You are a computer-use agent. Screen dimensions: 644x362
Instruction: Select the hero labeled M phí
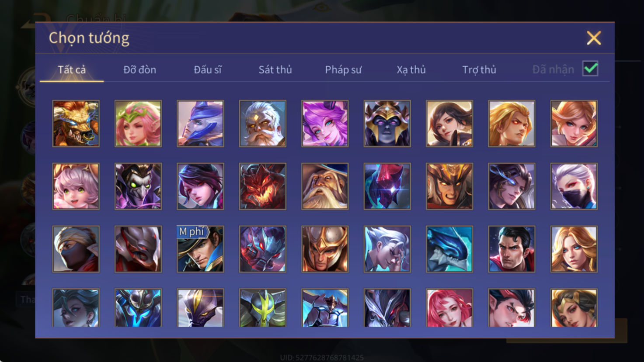pos(200,249)
